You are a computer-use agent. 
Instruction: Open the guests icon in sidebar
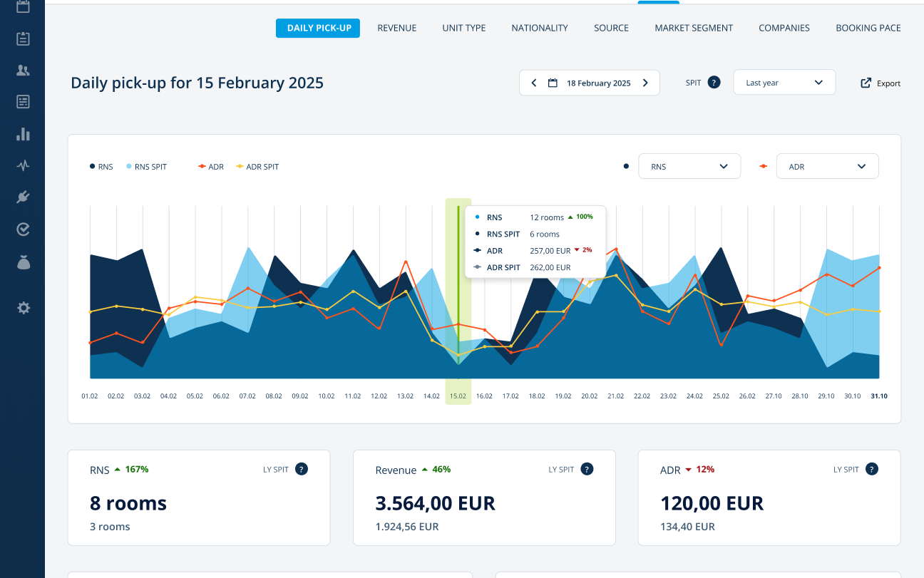(23, 70)
